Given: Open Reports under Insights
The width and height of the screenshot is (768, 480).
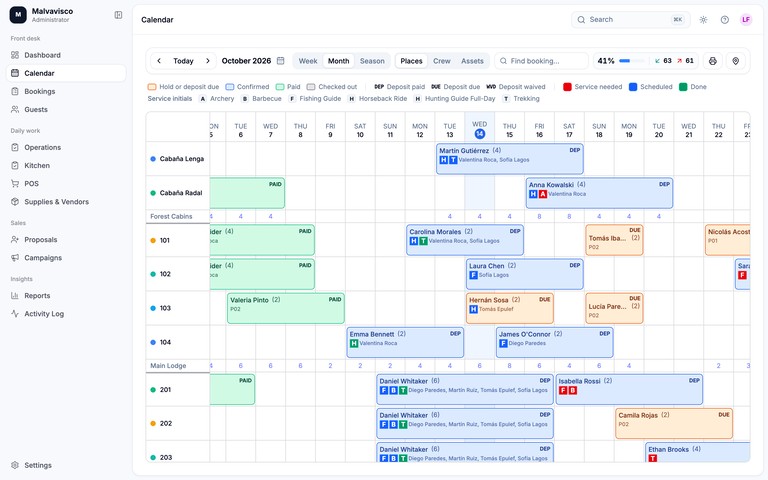Looking at the screenshot, I should click(x=66, y=295).
